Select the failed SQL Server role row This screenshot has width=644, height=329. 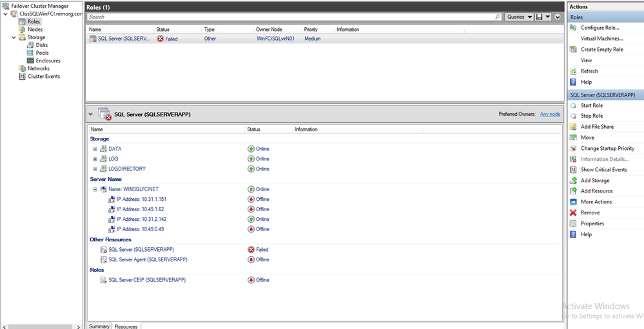[193, 39]
